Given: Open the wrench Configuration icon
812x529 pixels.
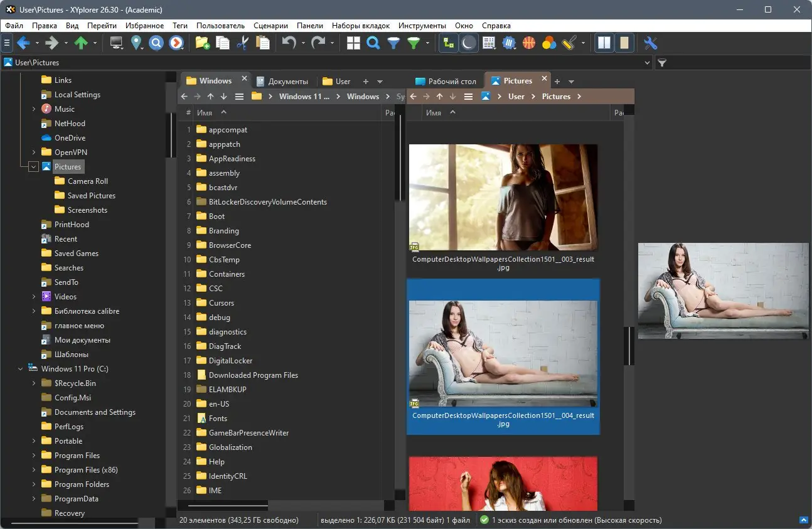Looking at the screenshot, I should coord(650,43).
